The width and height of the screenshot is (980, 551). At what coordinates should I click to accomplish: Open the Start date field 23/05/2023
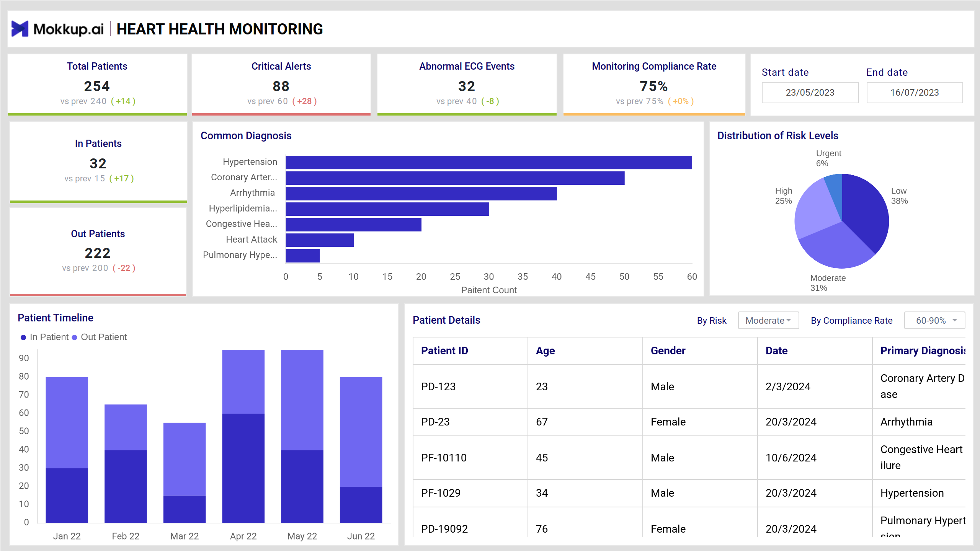pos(810,93)
